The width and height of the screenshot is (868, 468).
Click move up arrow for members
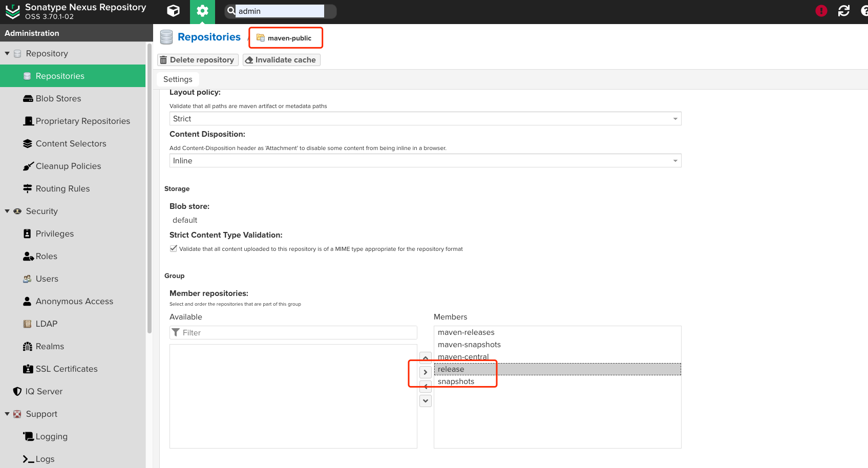(x=426, y=357)
